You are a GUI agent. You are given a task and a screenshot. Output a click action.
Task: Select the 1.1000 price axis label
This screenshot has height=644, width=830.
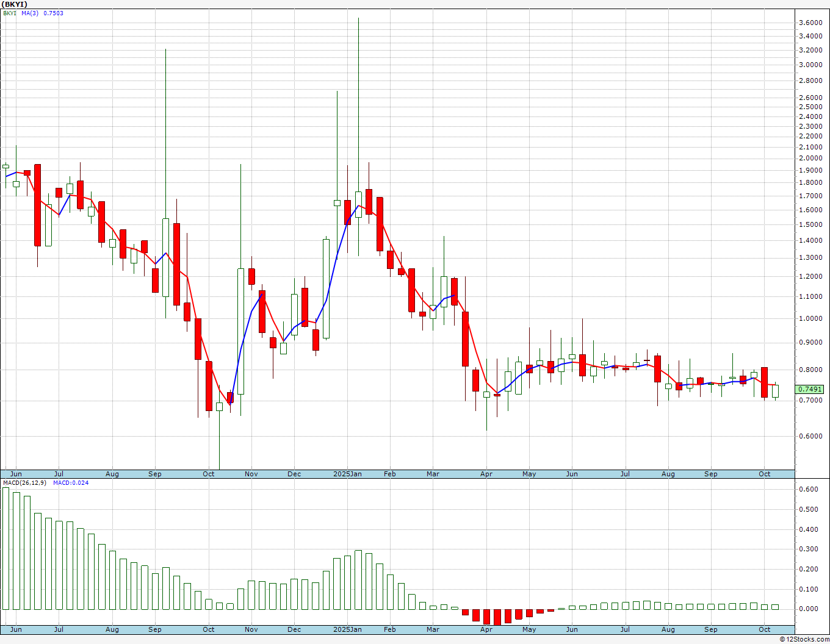pyautogui.click(x=810, y=296)
